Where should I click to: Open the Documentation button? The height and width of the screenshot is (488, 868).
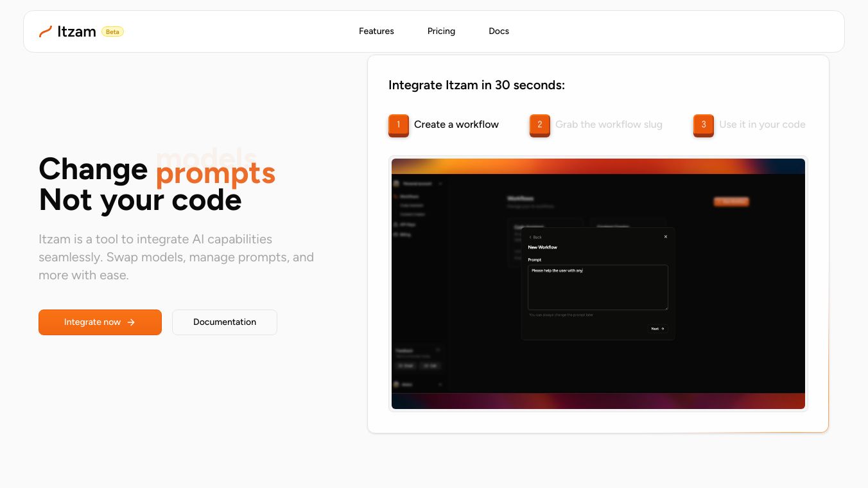225,322
